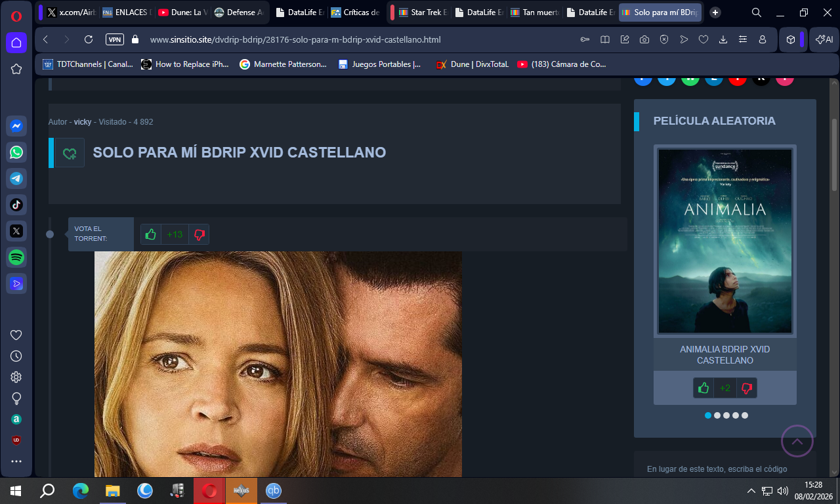The width and height of the screenshot is (840, 504).
Task: Downvote the Animalia torrent
Action: [x=746, y=388]
